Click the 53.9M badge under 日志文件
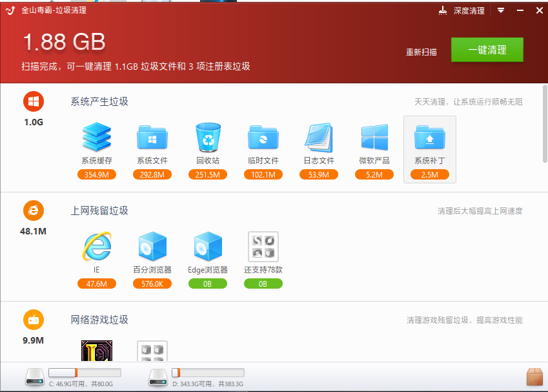The image size is (548, 392). click(x=319, y=174)
